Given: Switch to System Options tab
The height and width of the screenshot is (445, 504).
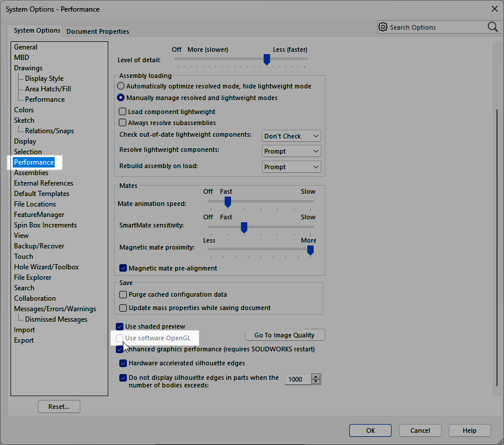Looking at the screenshot, I should [x=37, y=30].
